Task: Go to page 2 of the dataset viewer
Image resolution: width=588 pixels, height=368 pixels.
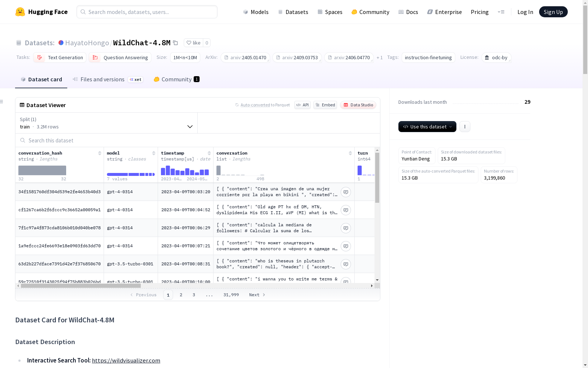Action: click(181, 295)
